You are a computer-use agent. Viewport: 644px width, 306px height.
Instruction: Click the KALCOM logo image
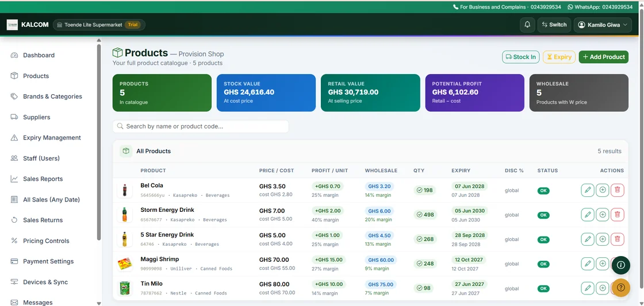coord(12,25)
